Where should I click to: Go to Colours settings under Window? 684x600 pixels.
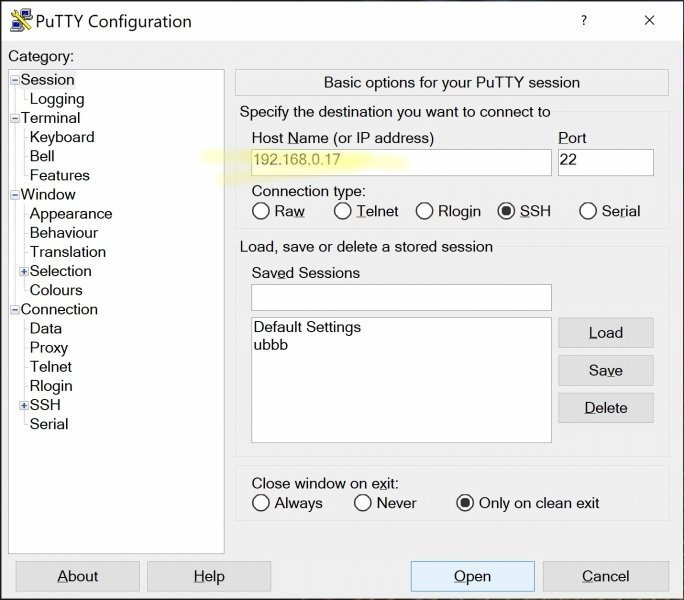click(x=56, y=290)
